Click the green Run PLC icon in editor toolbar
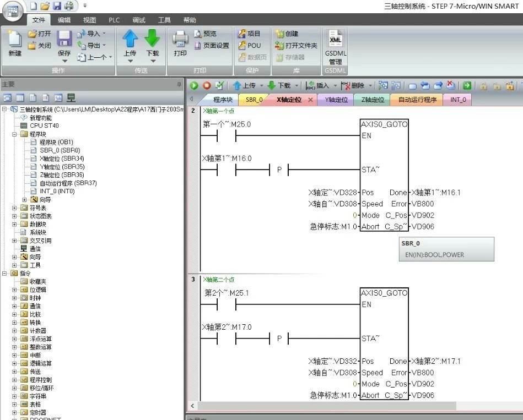523x420 pixels. [x=194, y=86]
